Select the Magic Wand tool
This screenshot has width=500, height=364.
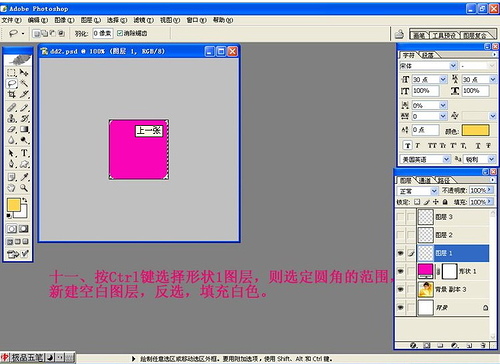pos(24,83)
